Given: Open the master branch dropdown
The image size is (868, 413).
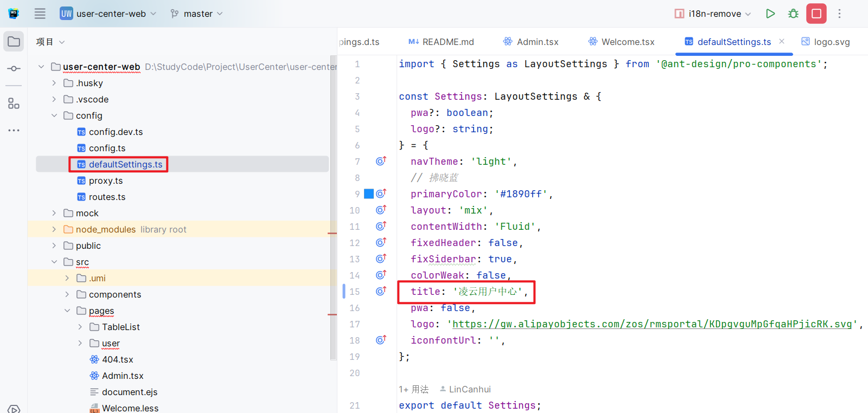Looking at the screenshot, I should coord(197,14).
